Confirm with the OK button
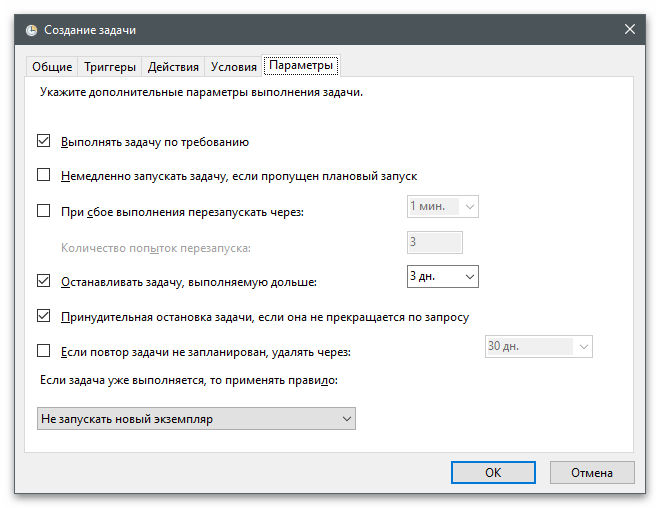Image resolution: width=660 pixels, height=508 pixels. point(493,473)
